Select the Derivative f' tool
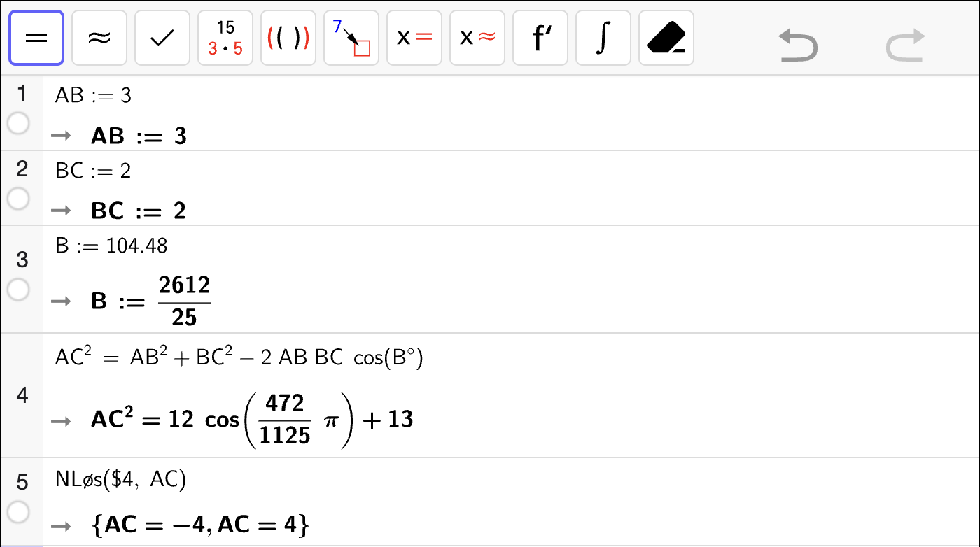980x547 pixels. point(540,38)
